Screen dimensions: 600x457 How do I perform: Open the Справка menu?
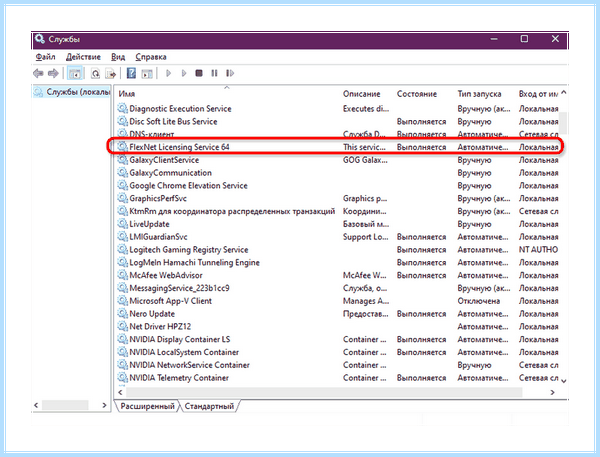click(151, 57)
